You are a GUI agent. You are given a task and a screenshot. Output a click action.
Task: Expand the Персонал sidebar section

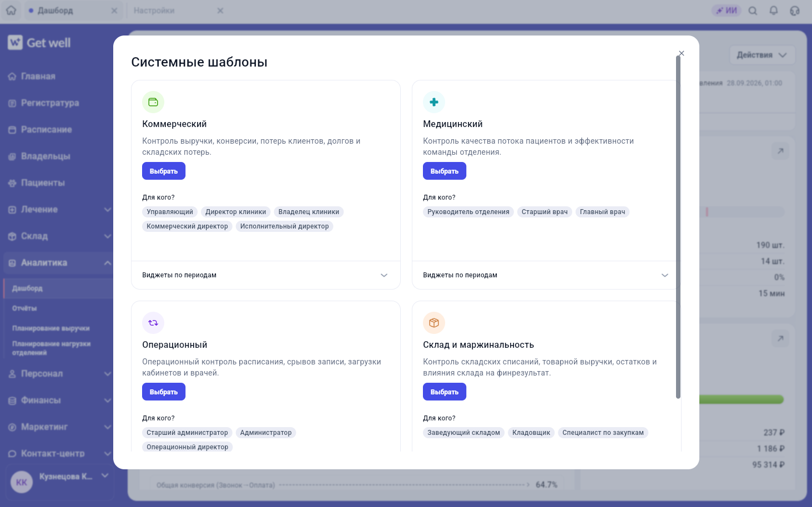[108, 374]
